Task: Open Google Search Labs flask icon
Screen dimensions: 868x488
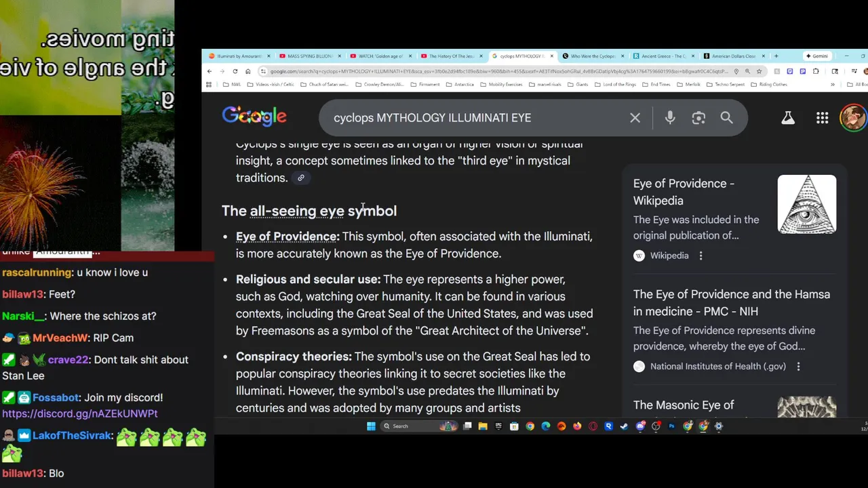Action: (x=788, y=118)
